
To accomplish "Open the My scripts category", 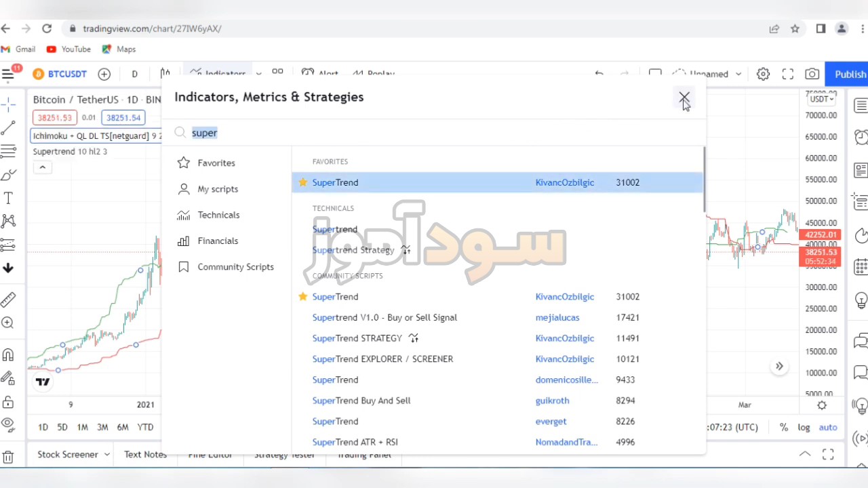I will pos(218,189).
